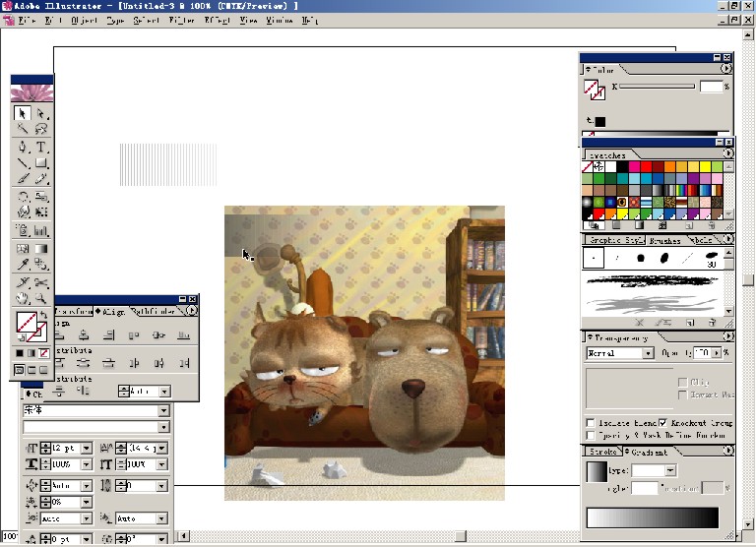Select the Rotate tool
This screenshot has width=756, height=547.
click(x=23, y=197)
